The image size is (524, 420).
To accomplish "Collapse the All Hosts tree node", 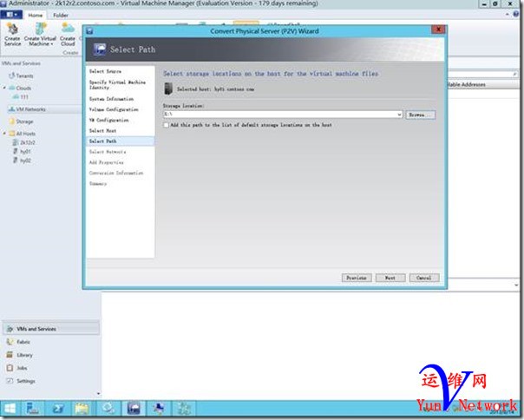I will 4,133.
